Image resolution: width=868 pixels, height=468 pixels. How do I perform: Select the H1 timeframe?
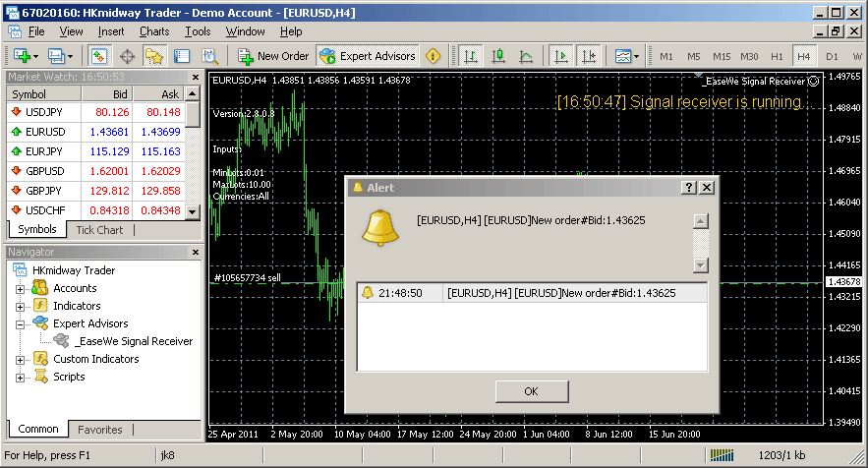click(777, 56)
